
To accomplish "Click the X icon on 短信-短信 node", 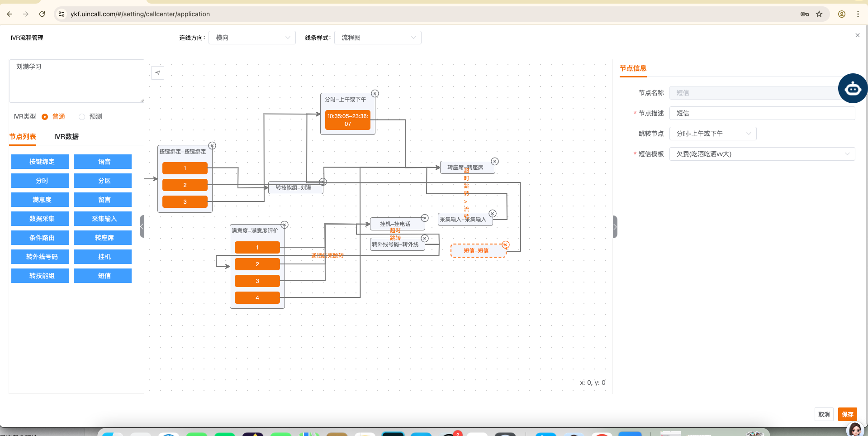I will pyautogui.click(x=506, y=245).
